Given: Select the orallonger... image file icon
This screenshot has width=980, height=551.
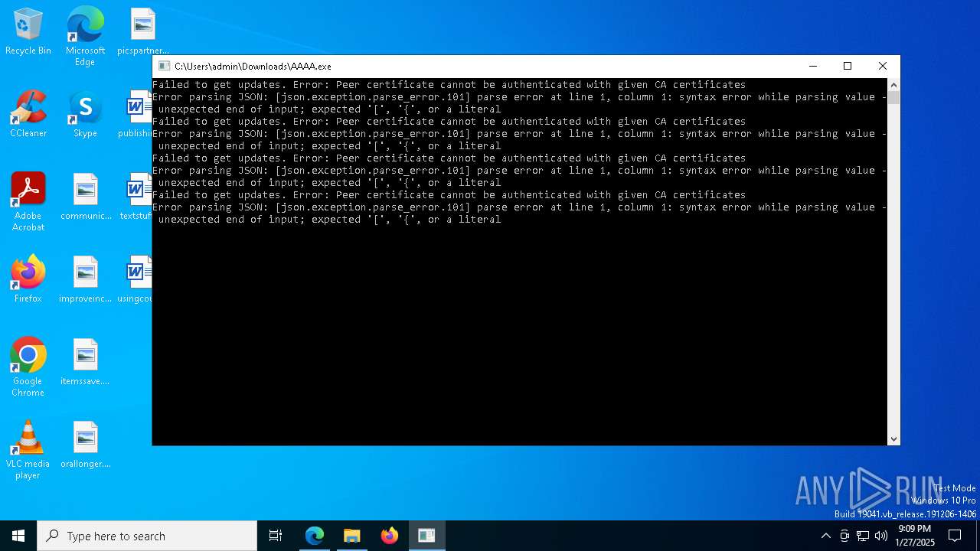Looking at the screenshot, I should [86, 445].
